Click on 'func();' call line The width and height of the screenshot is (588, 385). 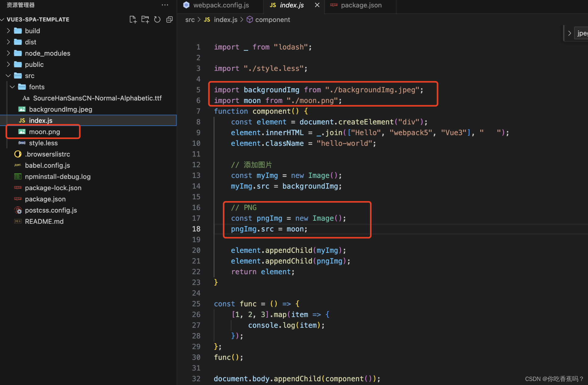[228, 357]
